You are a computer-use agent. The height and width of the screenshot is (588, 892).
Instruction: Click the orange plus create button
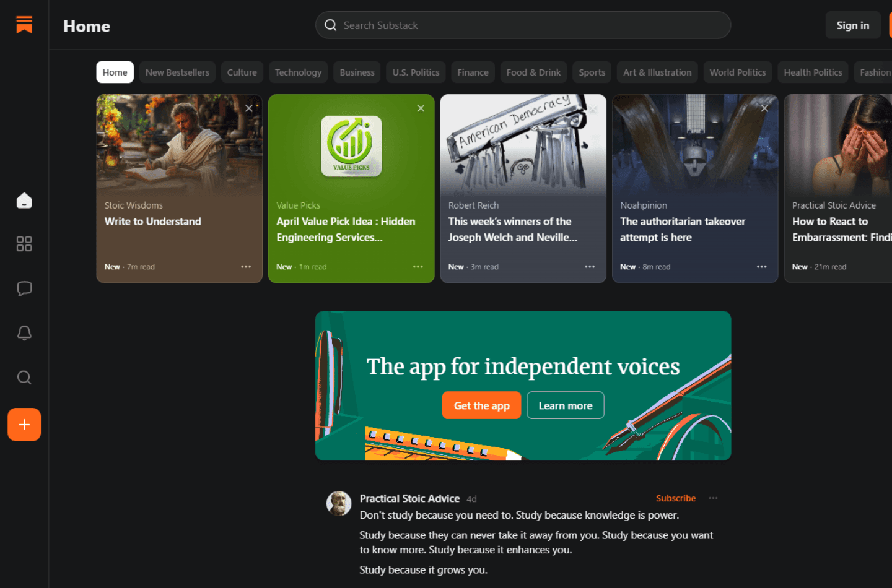tap(24, 425)
